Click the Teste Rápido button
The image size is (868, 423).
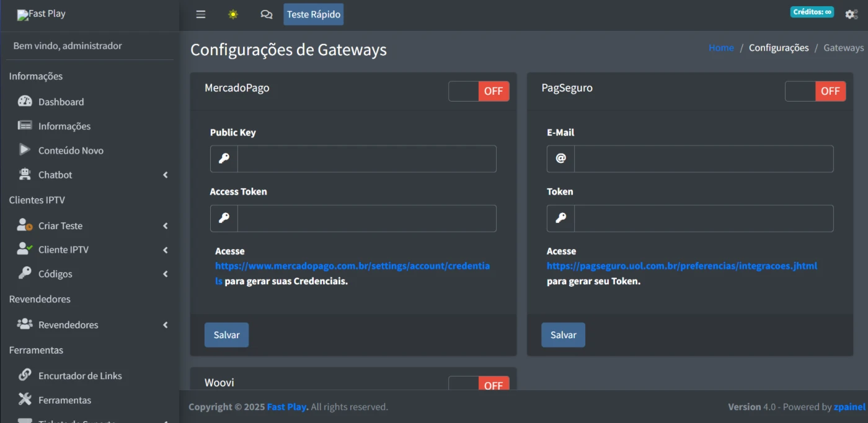coord(313,14)
